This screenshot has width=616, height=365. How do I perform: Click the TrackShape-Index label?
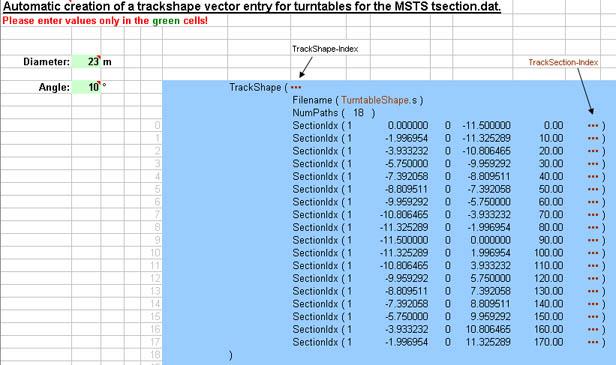[x=325, y=49]
